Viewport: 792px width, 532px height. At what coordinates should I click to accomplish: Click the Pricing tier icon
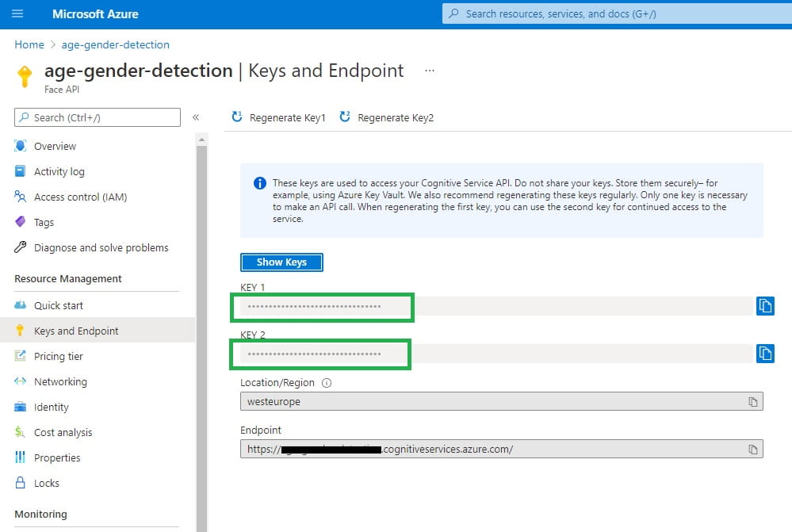[x=20, y=356]
